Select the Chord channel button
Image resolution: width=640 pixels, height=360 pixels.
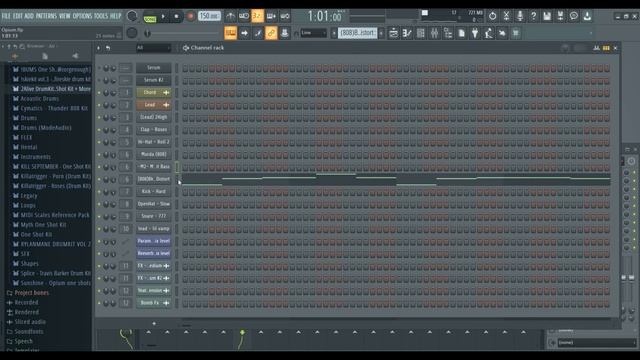tap(153, 93)
